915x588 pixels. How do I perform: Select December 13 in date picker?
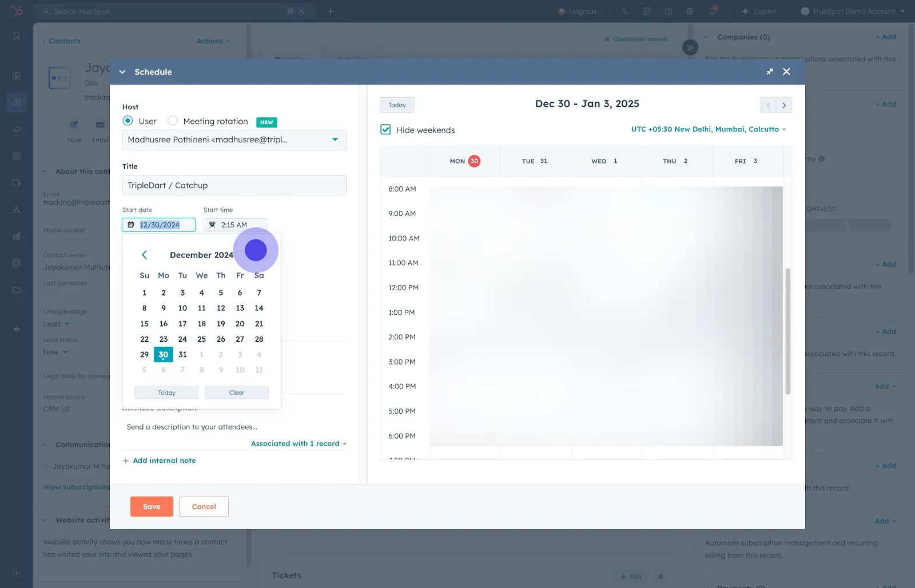click(x=240, y=308)
